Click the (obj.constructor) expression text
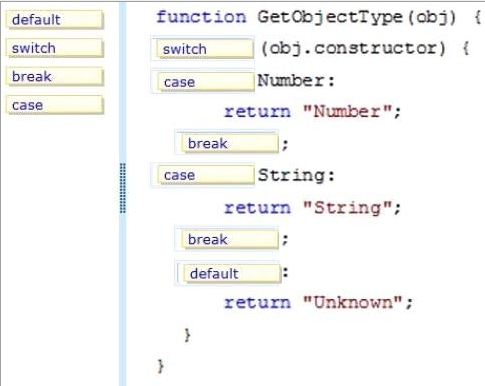Screen dimensions: 485x386 (353, 49)
